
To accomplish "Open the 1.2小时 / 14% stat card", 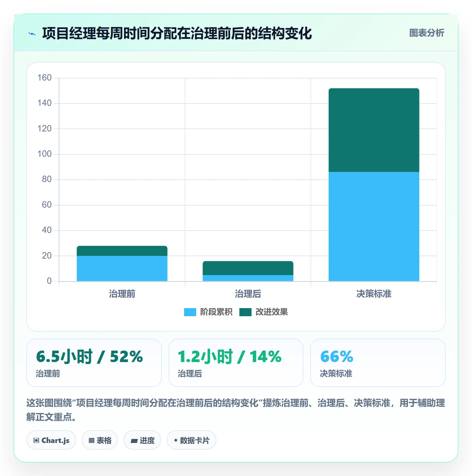I will click(236, 363).
